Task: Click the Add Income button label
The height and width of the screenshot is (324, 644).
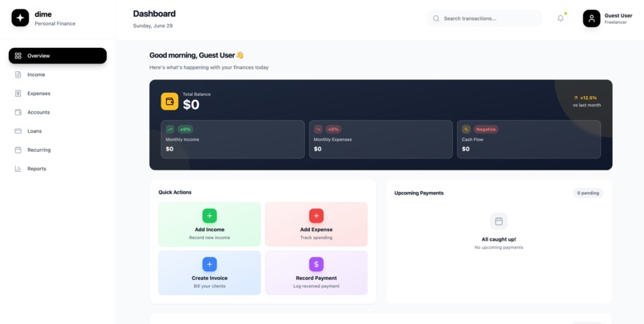Action: [x=209, y=230]
